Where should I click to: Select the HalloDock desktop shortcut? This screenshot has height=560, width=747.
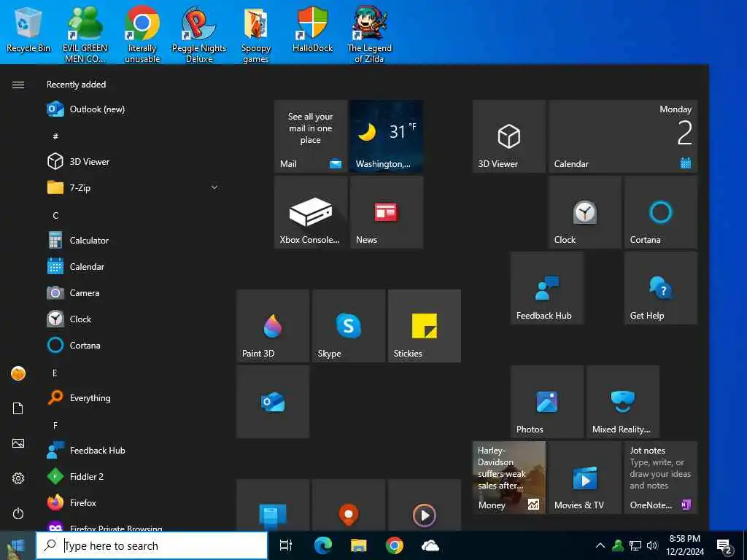point(312,29)
